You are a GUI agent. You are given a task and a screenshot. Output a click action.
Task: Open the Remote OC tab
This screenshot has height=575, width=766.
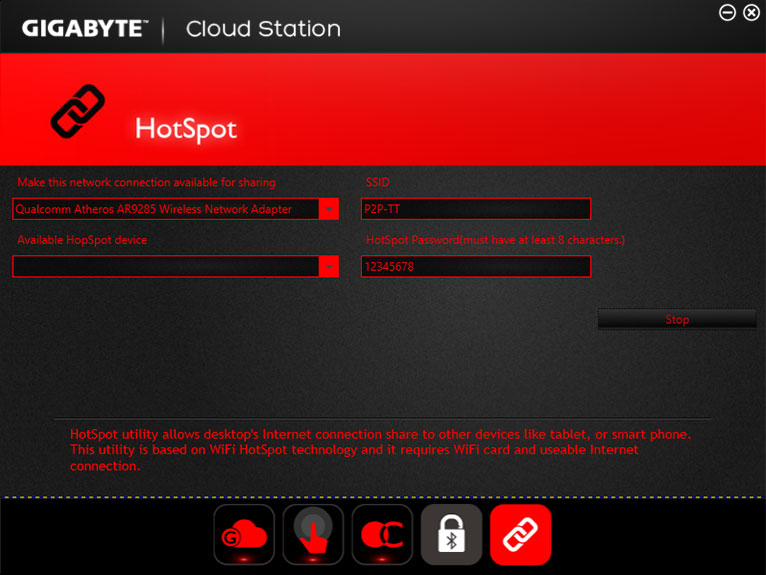click(x=382, y=535)
